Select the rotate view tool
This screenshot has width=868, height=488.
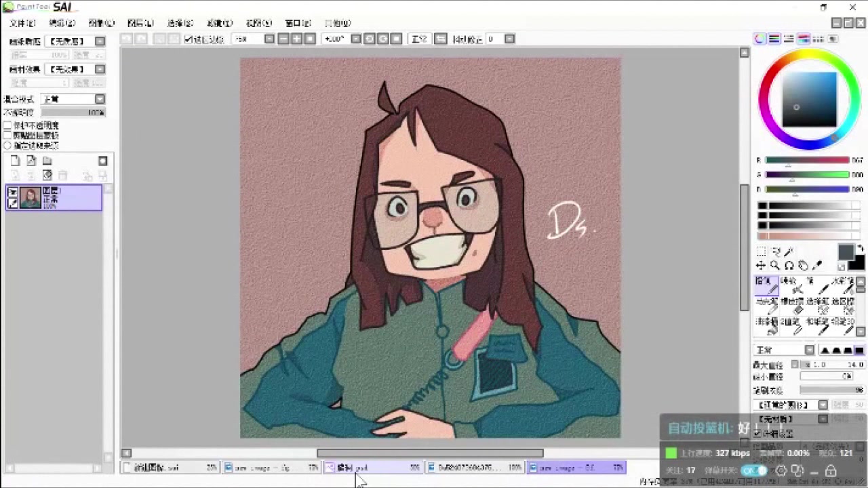pyautogui.click(x=789, y=265)
